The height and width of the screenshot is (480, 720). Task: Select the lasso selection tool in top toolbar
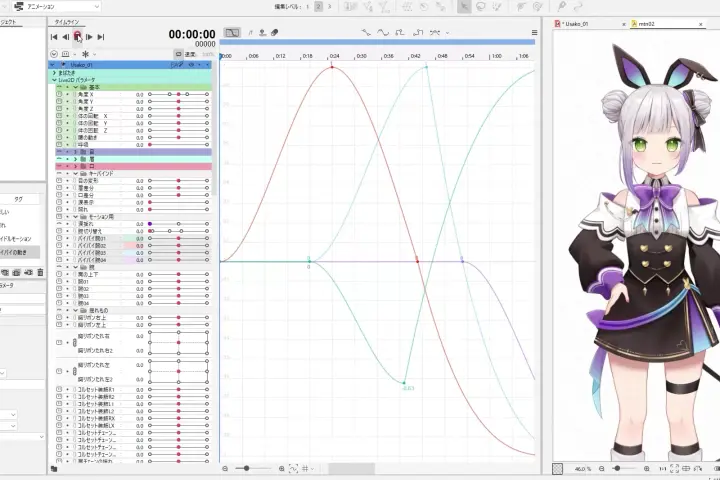[x=481, y=6]
